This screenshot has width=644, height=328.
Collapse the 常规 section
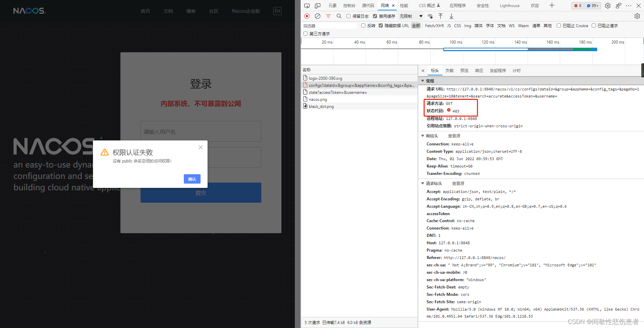coord(423,81)
